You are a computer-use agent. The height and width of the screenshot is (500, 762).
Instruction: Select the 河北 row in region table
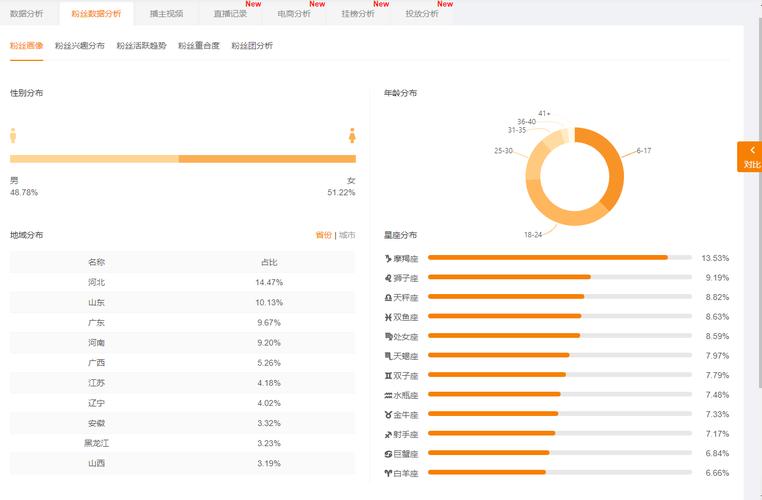[x=182, y=283]
